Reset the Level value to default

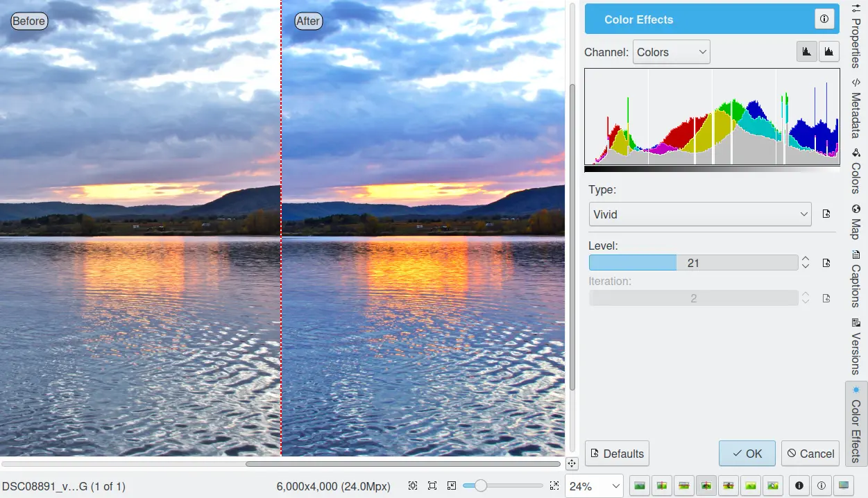pyautogui.click(x=826, y=263)
